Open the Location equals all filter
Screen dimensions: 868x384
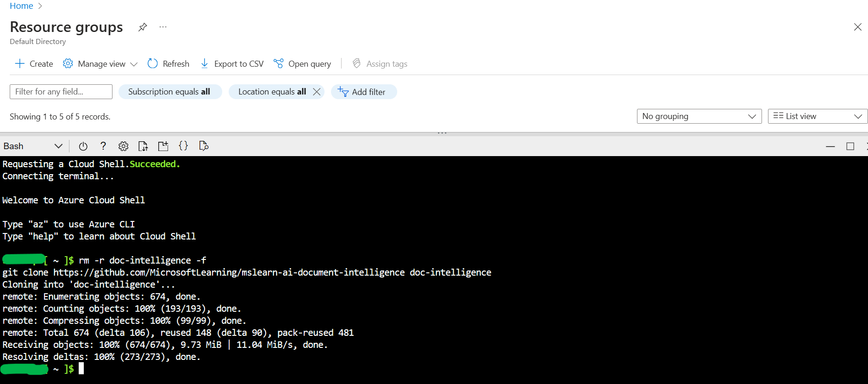click(x=272, y=92)
